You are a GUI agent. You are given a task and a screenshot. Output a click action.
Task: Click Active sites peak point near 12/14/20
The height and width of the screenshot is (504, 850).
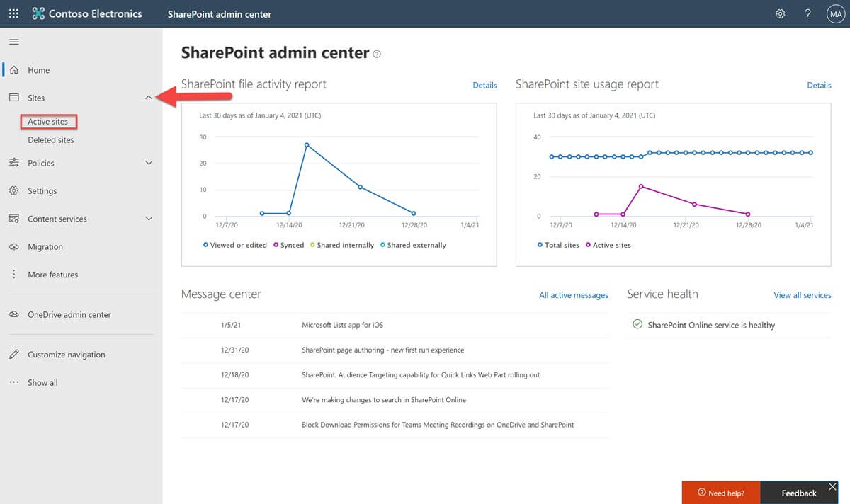click(x=641, y=186)
